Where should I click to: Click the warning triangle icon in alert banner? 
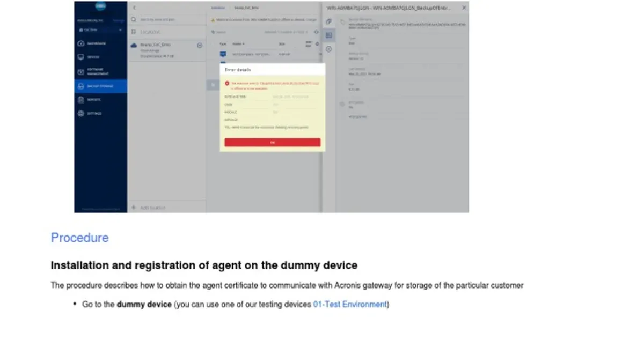213,19
